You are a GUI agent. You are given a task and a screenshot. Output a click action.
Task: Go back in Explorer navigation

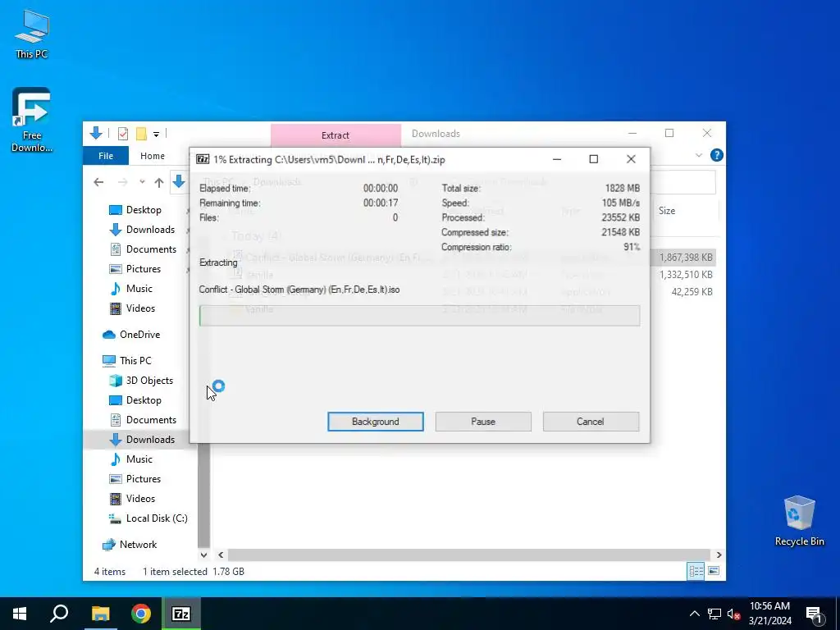(98, 182)
